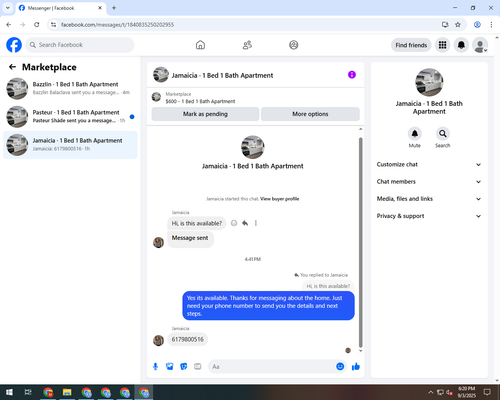Expand Chat members section
The width and height of the screenshot is (500, 400).
(x=429, y=182)
